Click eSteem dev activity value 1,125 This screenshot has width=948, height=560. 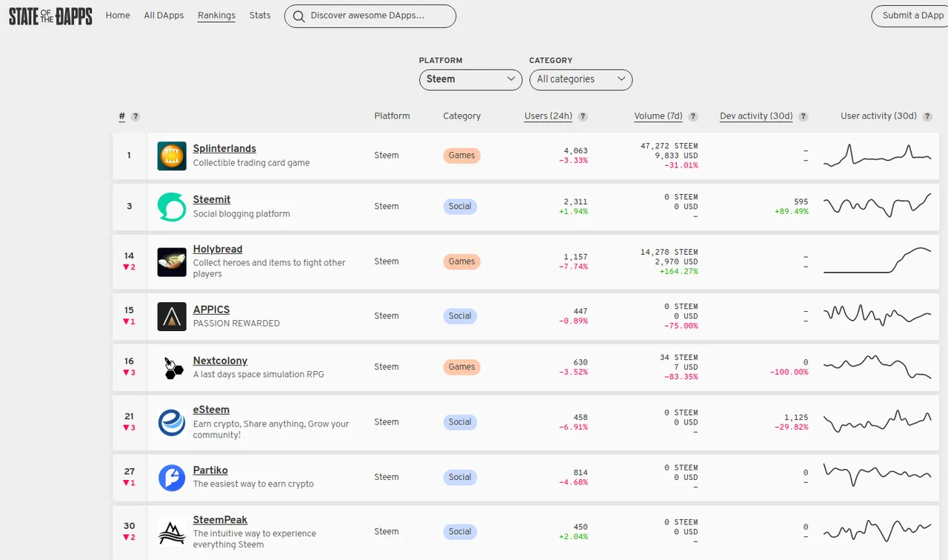[x=796, y=418]
